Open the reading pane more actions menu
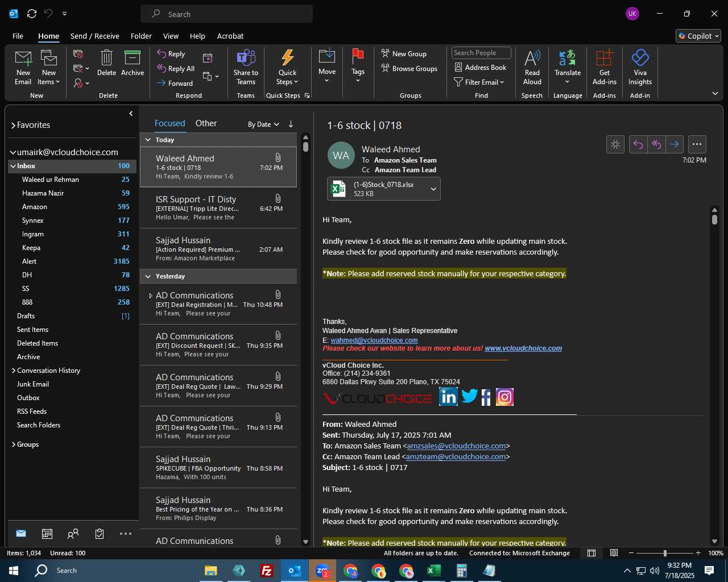 click(697, 144)
